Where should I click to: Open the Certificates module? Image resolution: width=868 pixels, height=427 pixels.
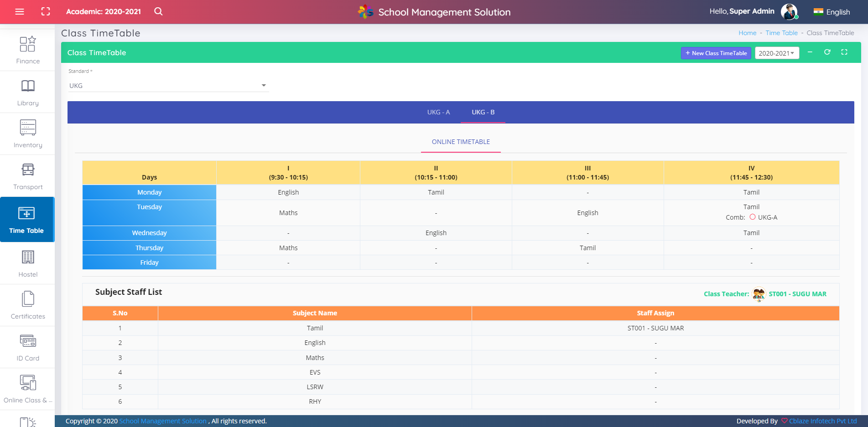[x=28, y=305]
